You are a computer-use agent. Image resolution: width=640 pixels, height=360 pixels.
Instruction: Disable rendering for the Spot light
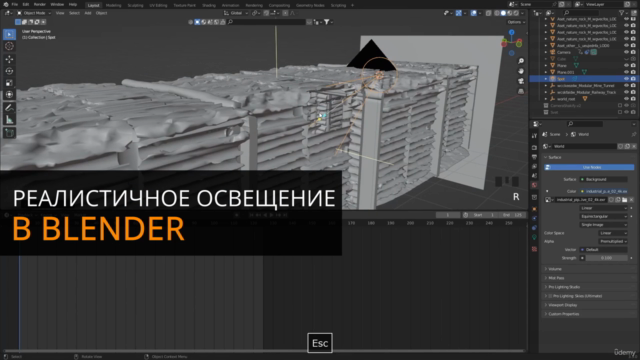633,78
